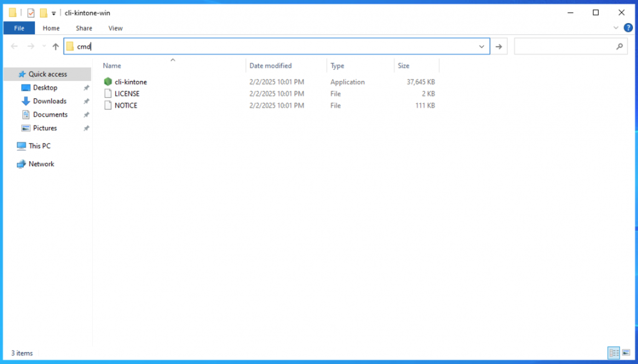Click the Back navigation arrow
This screenshot has width=638, height=364.
(14, 46)
